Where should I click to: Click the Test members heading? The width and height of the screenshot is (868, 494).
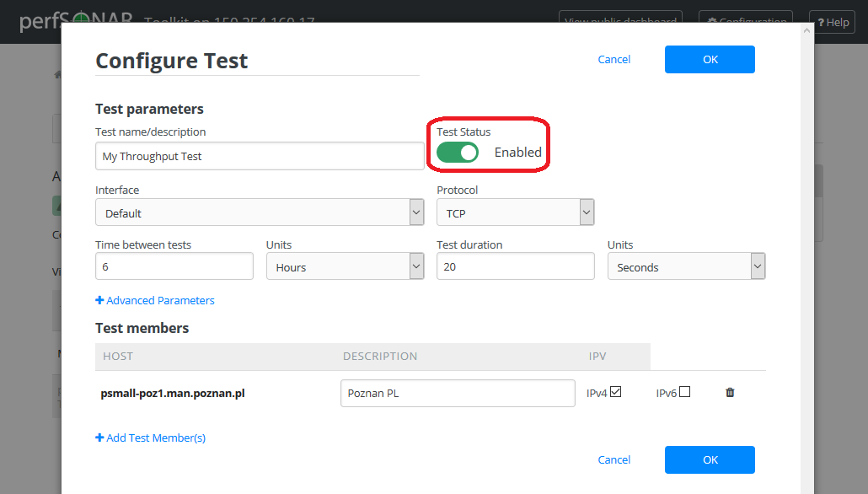(142, 328)
